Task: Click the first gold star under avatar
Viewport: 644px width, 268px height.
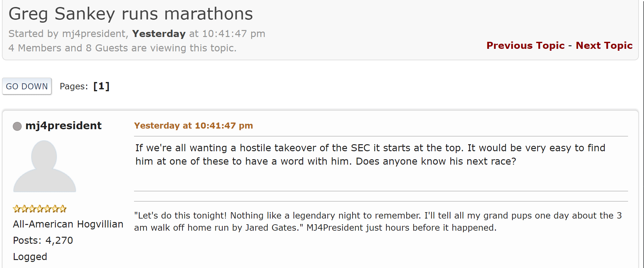Action: pos(16,209)
